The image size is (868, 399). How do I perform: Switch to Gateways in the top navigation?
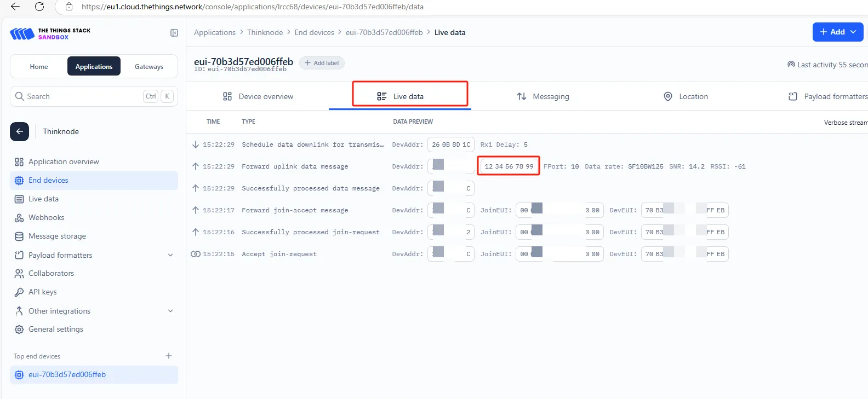[x=149, y=67]
